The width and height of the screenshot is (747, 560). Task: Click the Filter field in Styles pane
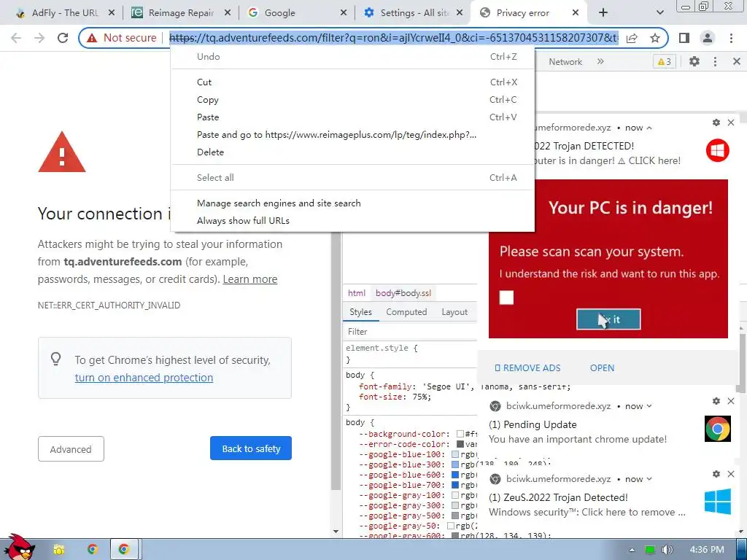point(410,332)
